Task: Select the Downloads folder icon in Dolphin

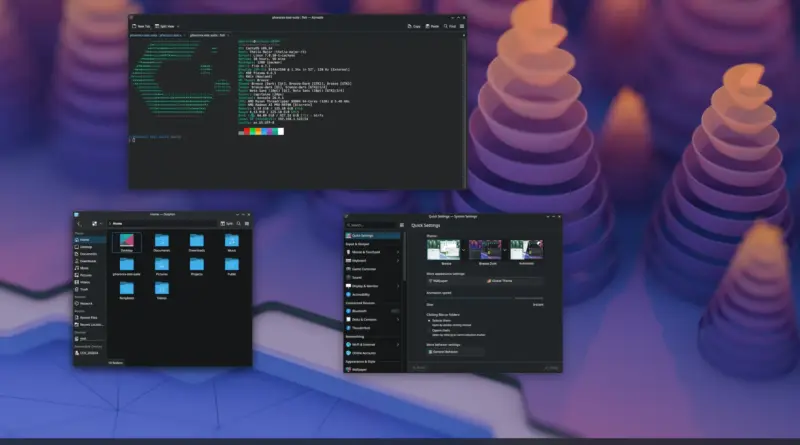Action: pos(196,240)
